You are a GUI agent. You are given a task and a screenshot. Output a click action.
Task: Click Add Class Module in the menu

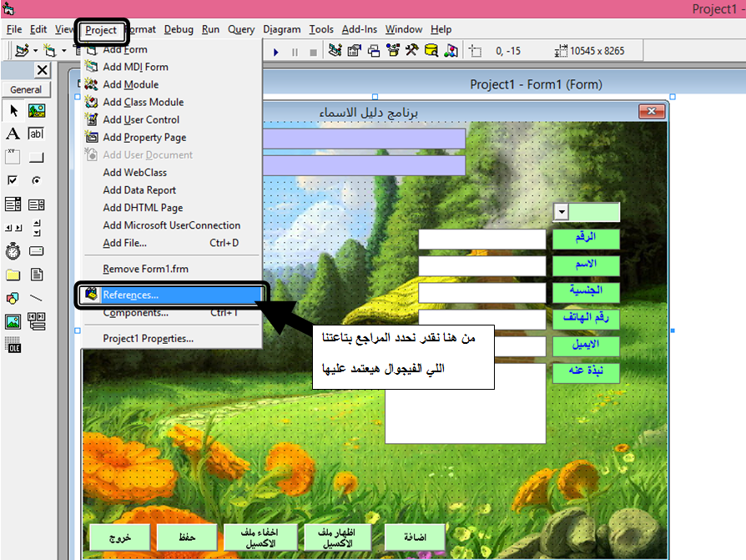144,103
